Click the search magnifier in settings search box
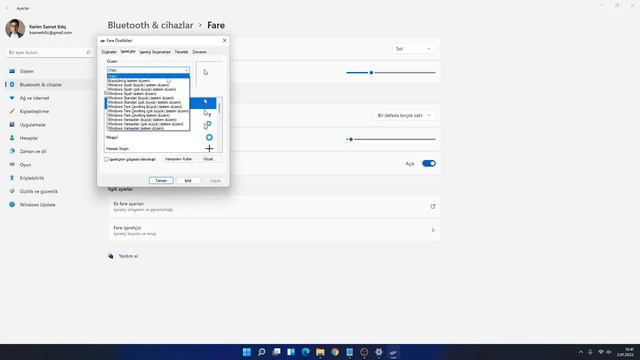The image size is (640, 360). [88, 52]
